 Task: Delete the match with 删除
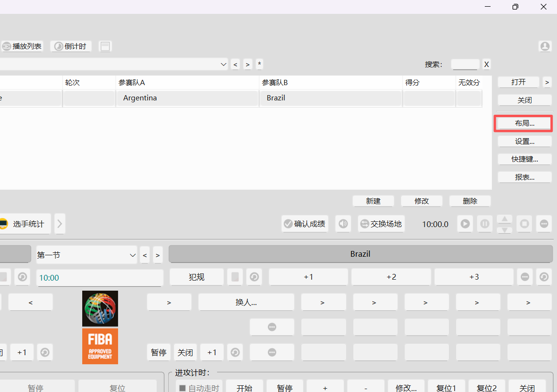coord(470,201)
